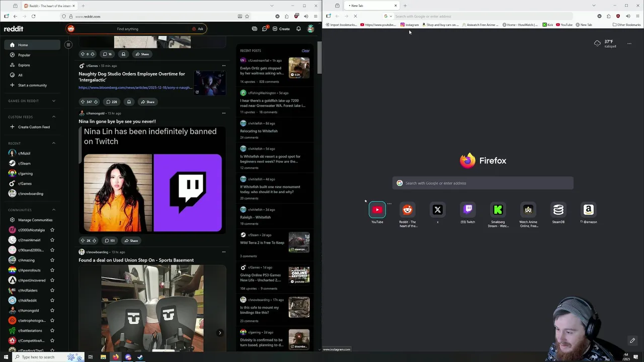Reload the Reddit page
Viewport: 644px width, 362px height.
pos(33,16)
